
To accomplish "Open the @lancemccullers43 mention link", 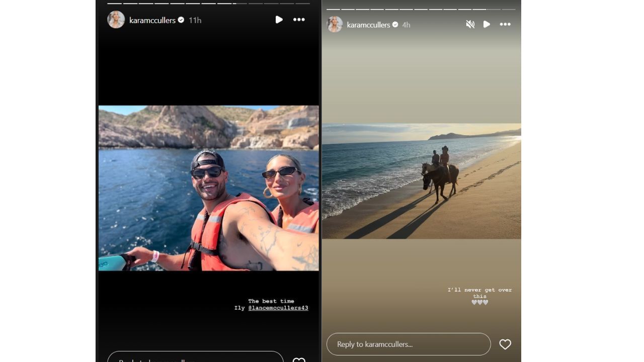I will click(x=278, y=308).
